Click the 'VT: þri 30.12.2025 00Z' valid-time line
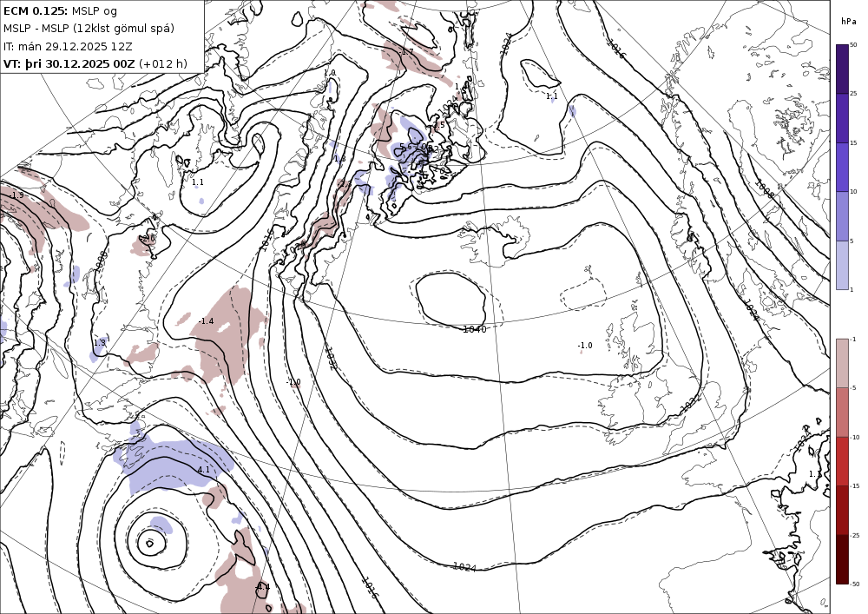The width and height of the screenshot is (868, 614). [69, 63]
